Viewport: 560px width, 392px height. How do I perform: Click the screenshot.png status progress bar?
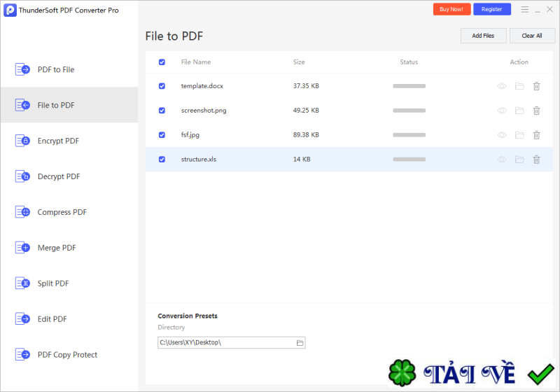pyautogui.click(x=409, y=111)
